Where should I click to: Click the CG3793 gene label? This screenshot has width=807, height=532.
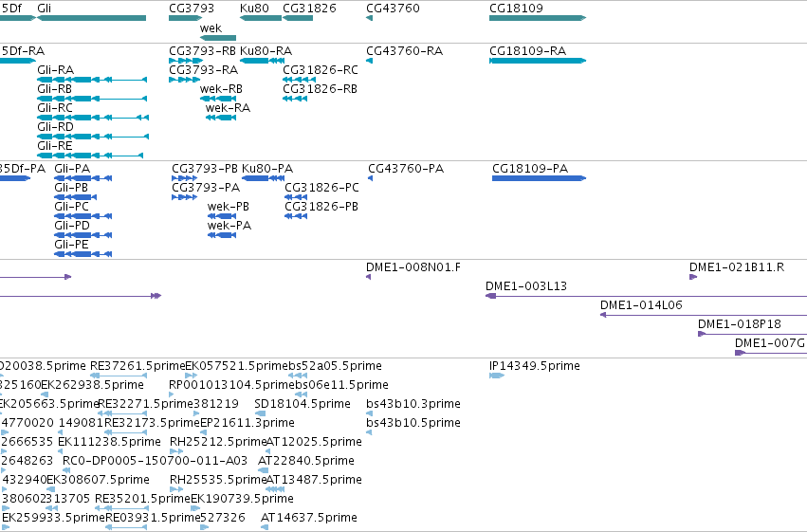(192, 9)
